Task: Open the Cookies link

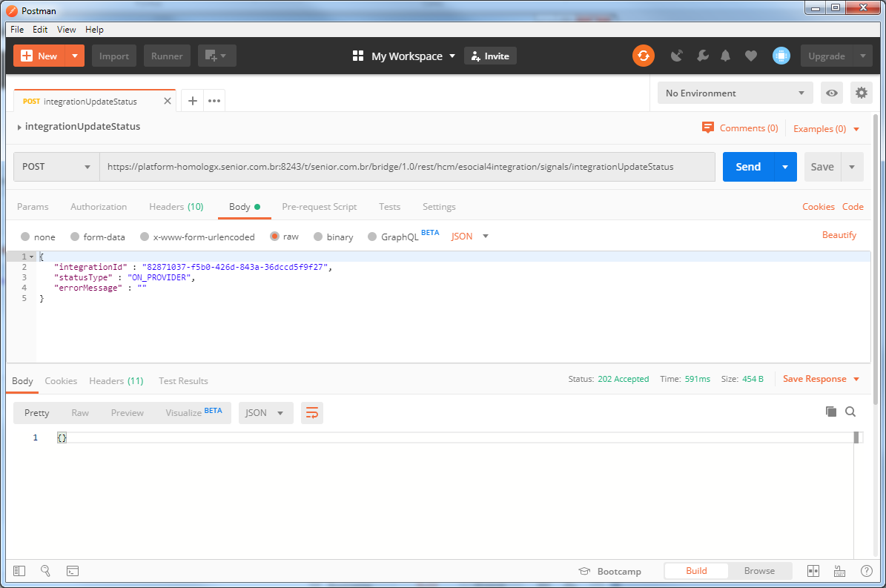Action: click(x=819, y=207)
